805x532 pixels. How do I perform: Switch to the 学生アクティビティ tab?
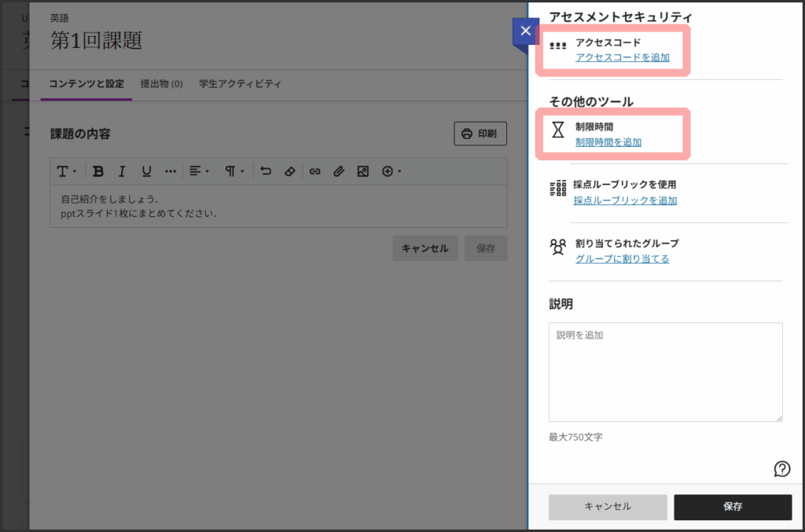(240, 84)
